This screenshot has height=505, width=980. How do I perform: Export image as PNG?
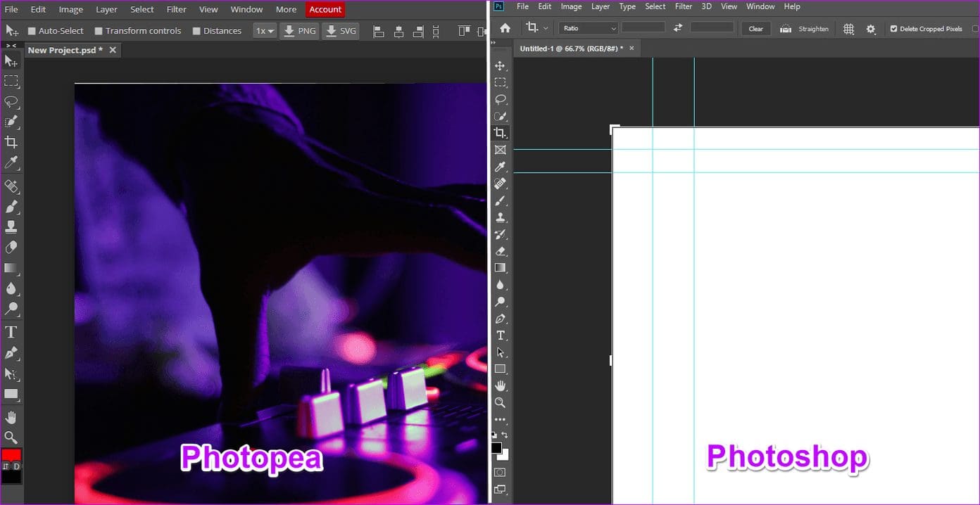point(299,31)
